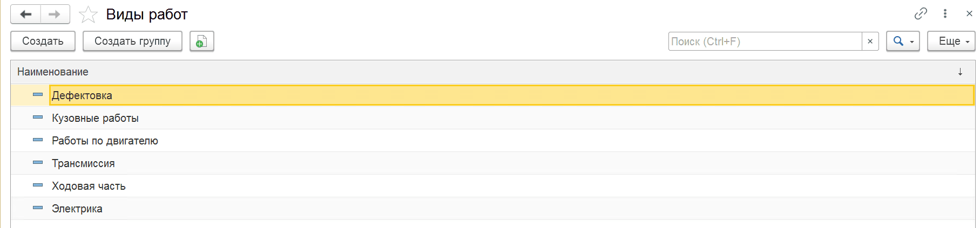Click the dash icon next to Электрика
Screen dimensions: 980x228
point(38,208)
